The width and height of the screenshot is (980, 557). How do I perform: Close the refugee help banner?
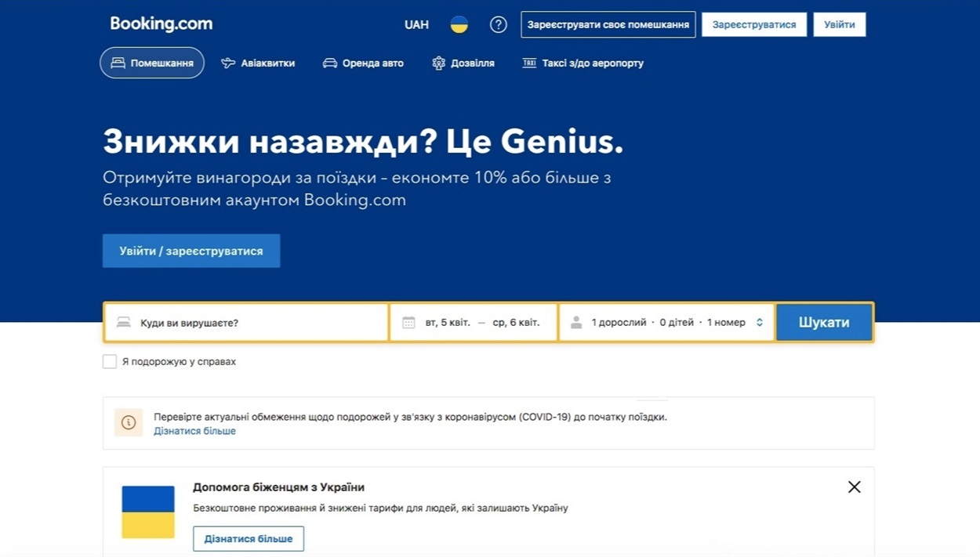(854, 487)
